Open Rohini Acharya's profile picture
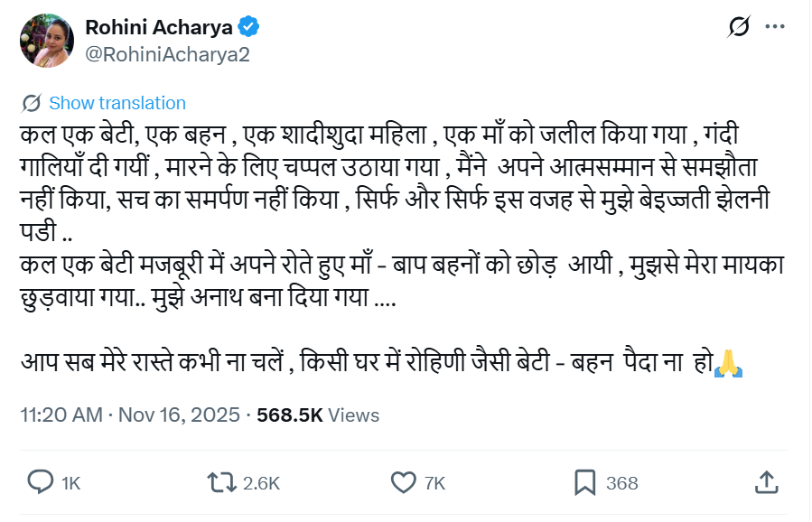 tap(45, 40)
